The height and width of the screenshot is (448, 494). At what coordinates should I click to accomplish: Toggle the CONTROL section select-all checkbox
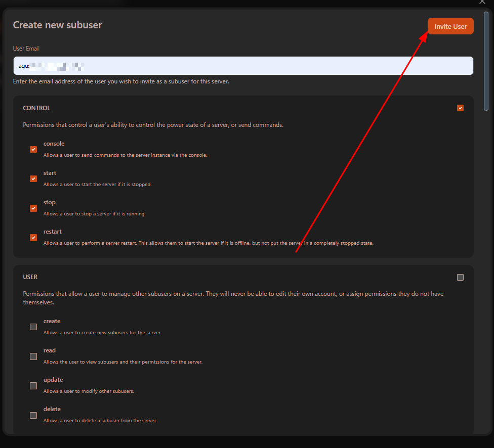(460, 108)
